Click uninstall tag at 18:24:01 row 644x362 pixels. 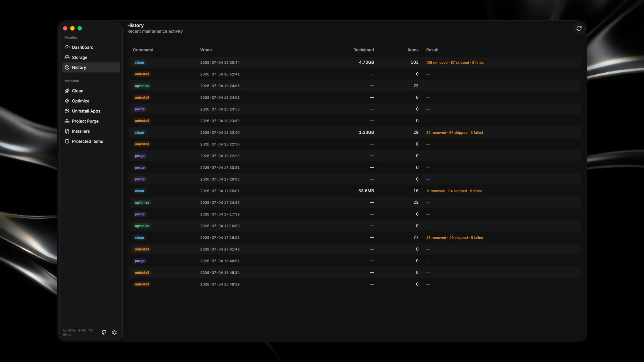pyautogui.click(x=142, y=97)
